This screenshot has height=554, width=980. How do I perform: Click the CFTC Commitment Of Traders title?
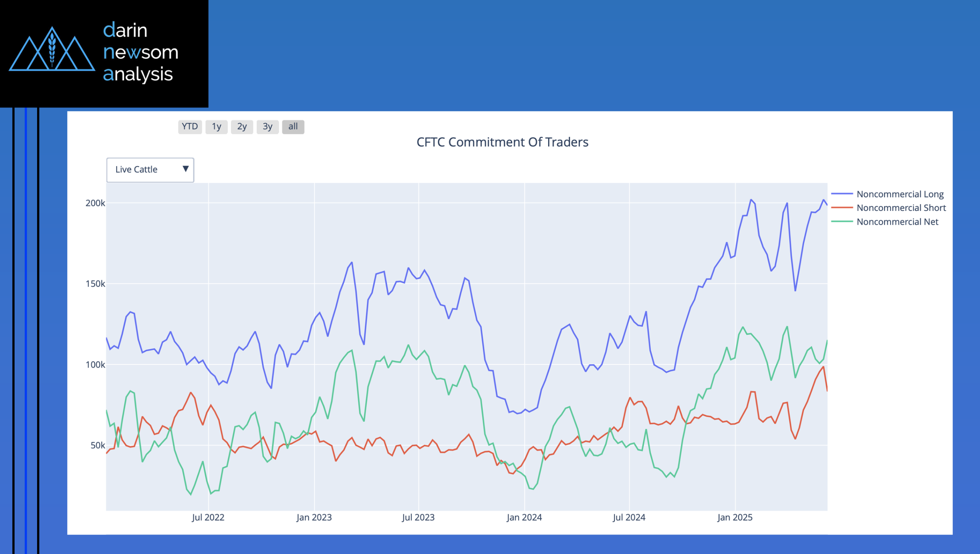[502, 142]
